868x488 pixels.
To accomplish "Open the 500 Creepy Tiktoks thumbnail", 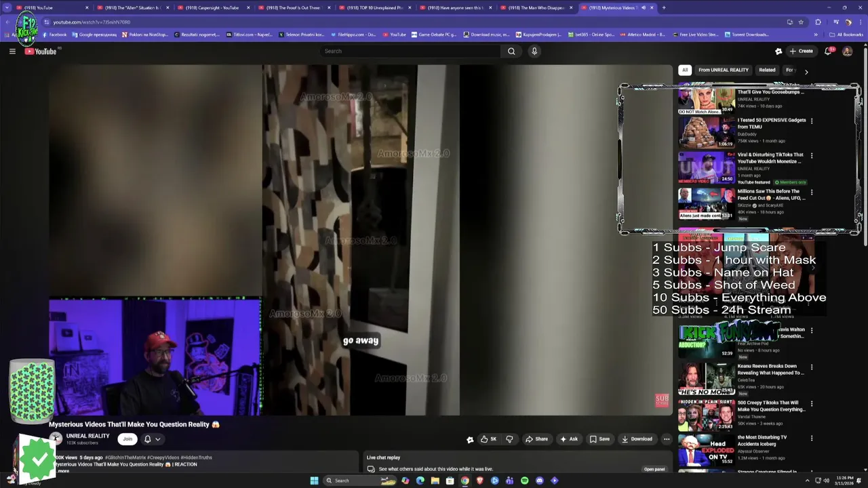I will tap(706, 415).
